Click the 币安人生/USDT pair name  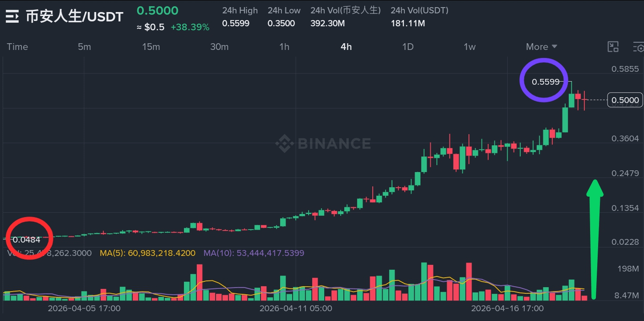pos(74,17)
